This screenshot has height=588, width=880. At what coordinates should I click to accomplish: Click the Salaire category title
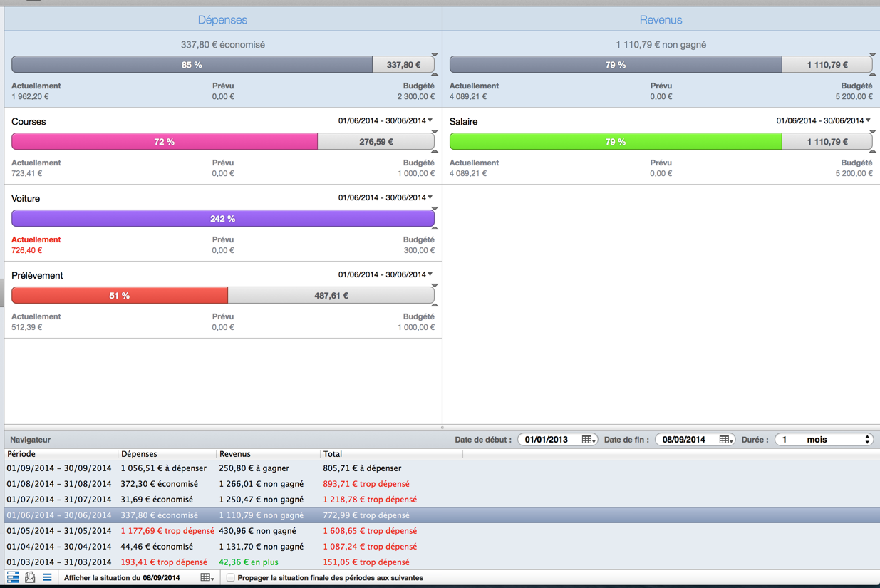point(464,122)
